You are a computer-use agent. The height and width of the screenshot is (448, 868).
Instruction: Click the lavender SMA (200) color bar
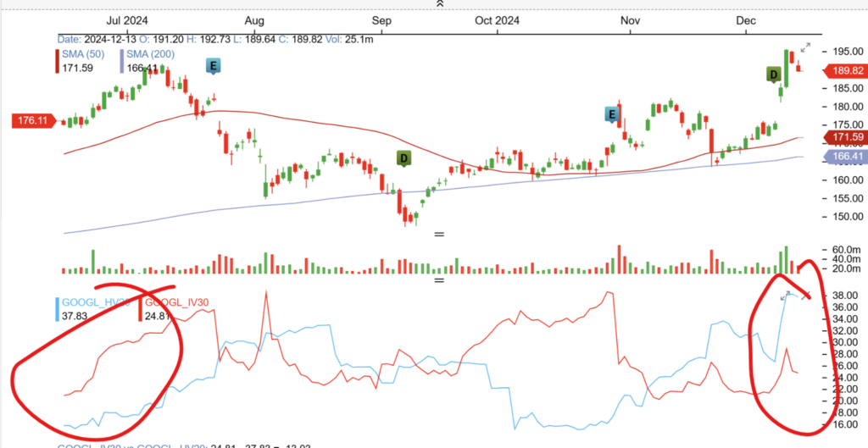tap(121, 61)
